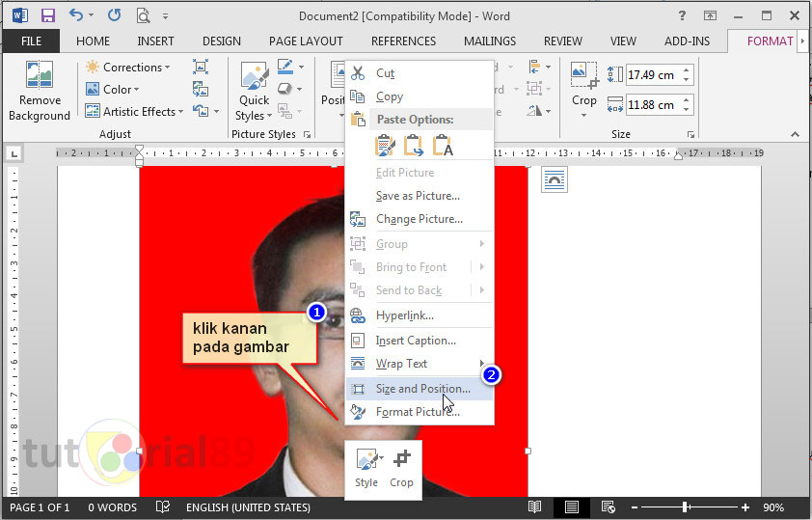Collapse the ribbon with the arrow
Image resolution: width=812 pixels, height=520 pixels.
tap(795, 135)
